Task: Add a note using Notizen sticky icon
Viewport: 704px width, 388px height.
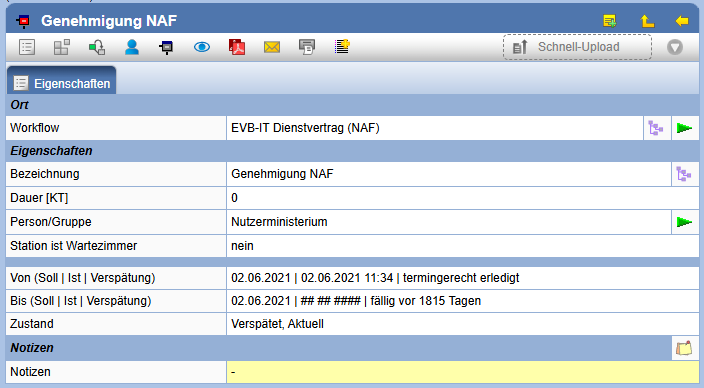Action: pyautogui.click(x=684, y=348)
